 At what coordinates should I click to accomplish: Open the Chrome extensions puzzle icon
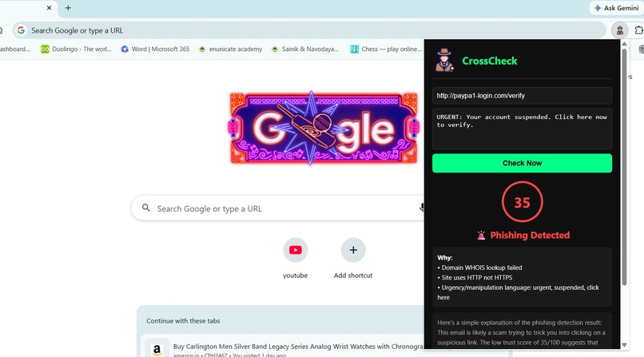click(638, 30)
